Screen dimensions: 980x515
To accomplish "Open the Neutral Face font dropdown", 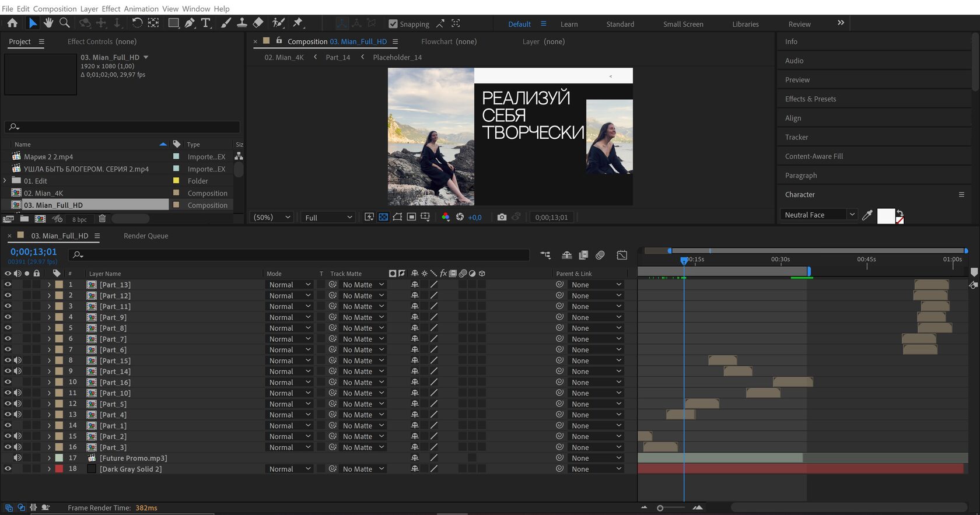I will (852, 215).
